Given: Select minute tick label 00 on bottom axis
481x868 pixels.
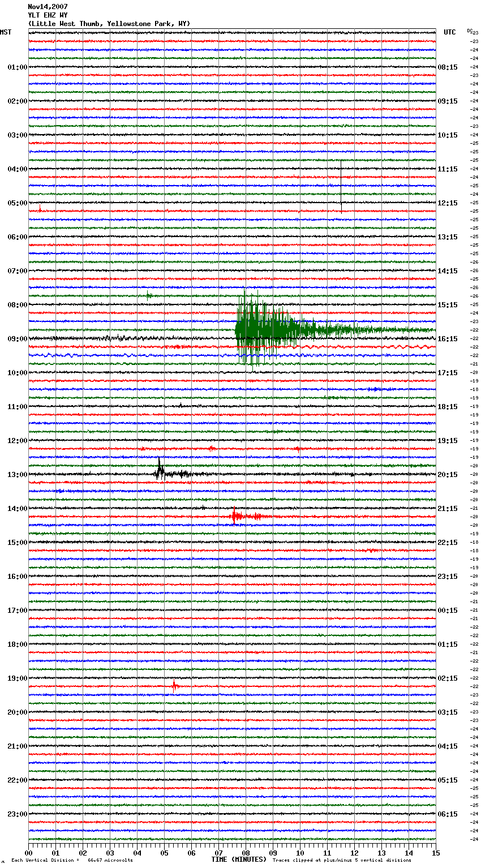Looking at the screenshot, I should click(28, 853).
